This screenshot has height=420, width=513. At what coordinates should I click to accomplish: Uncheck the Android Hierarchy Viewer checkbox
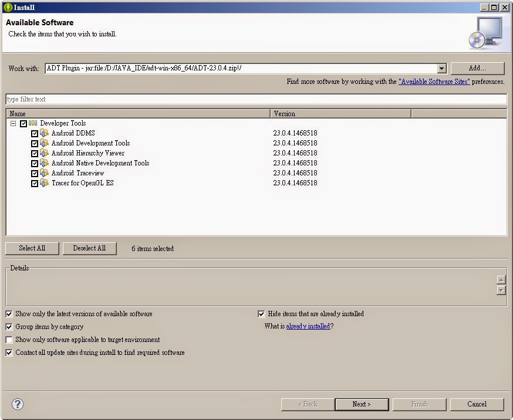point(35,153)
